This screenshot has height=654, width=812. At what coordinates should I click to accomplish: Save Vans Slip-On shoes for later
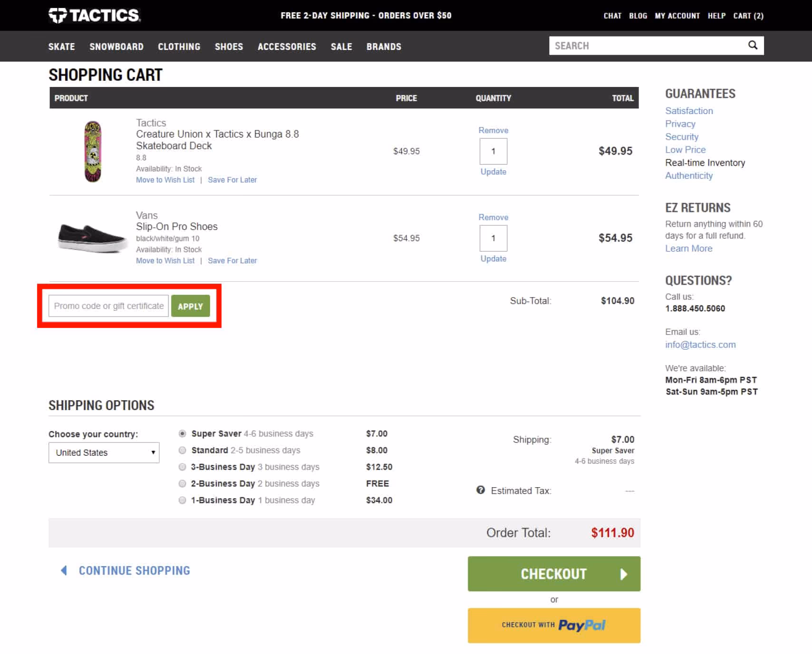tap(232, 260)
